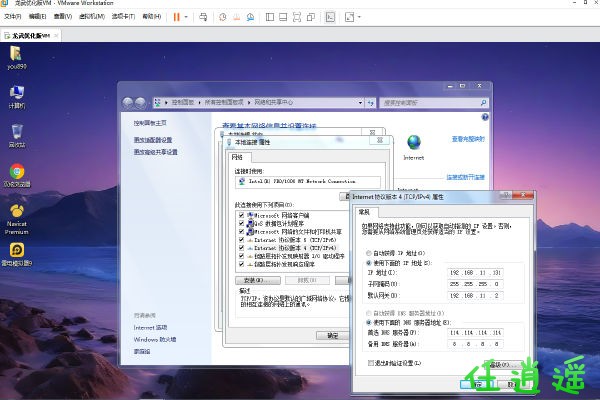Click the Unity mode toolbar icon
Screen dimensions: 600x400
pos(311,17)
